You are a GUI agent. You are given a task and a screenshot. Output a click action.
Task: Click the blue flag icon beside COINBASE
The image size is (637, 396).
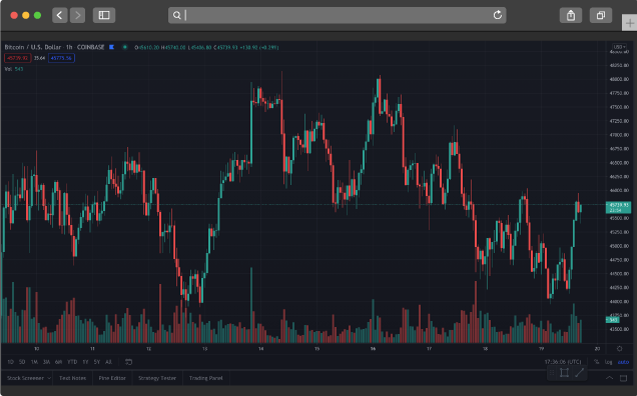[x=111, y=47]
